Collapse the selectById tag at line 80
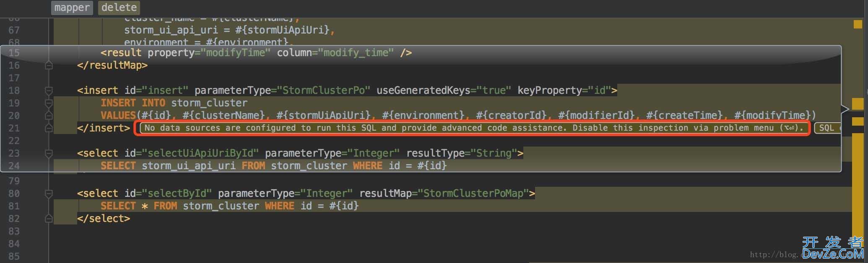868x263 pixels. (49, 193)
